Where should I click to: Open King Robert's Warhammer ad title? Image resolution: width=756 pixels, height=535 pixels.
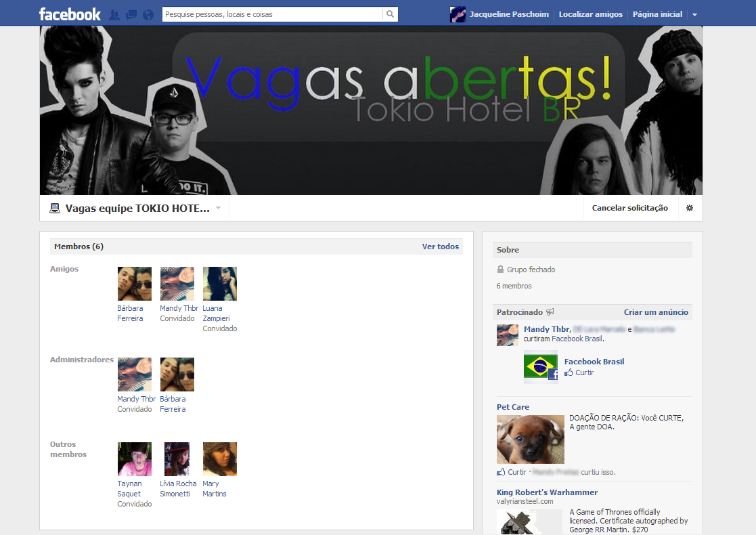coord(547,492)
